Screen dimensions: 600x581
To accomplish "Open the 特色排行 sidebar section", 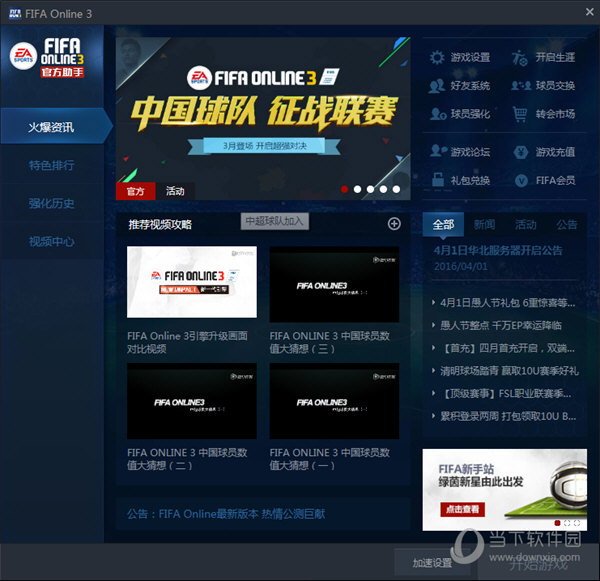I will [x=52, y=165].
